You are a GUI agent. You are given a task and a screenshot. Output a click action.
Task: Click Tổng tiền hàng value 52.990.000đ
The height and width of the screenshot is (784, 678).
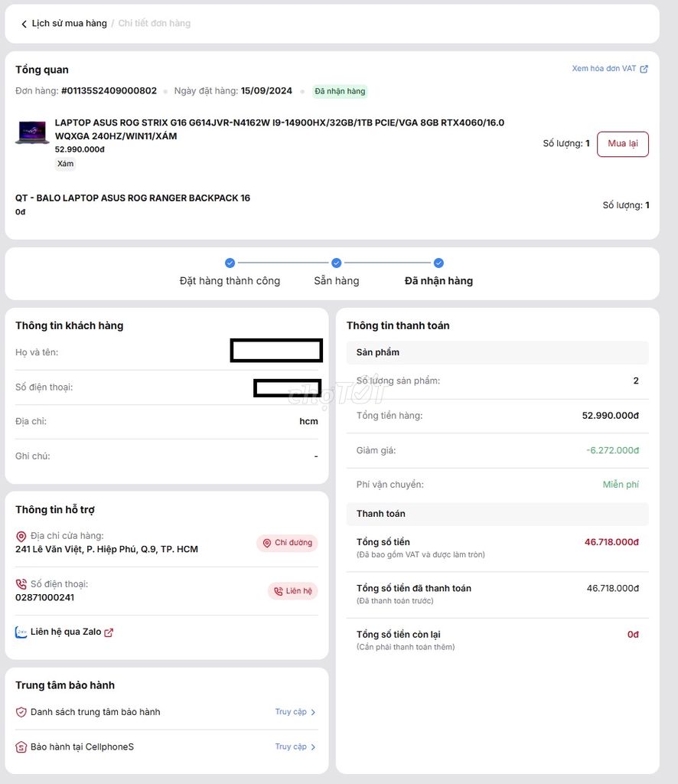click(610, 416)
